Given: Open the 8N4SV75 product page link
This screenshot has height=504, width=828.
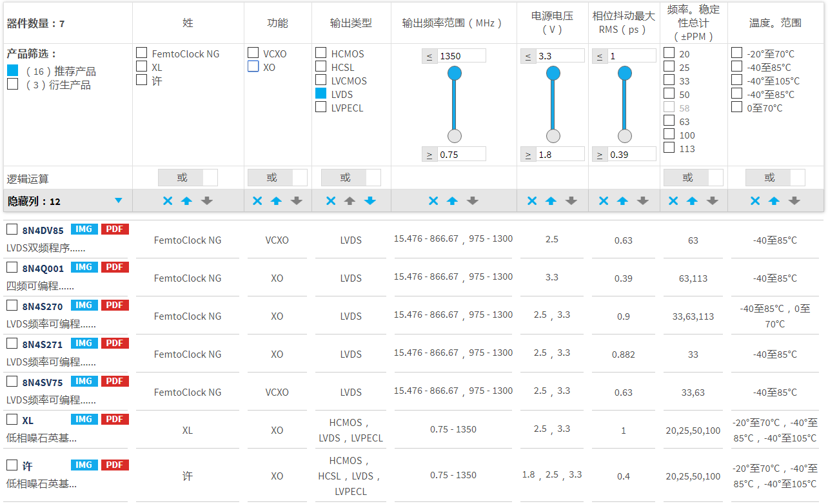Looking at the screenshot, I should (x=43, y=383).
